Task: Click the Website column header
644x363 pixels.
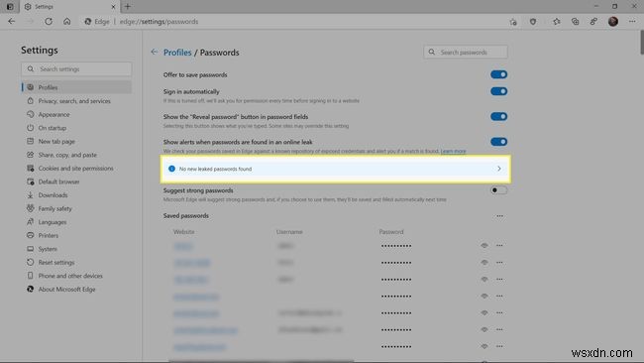Action: [x=183, y=232]
